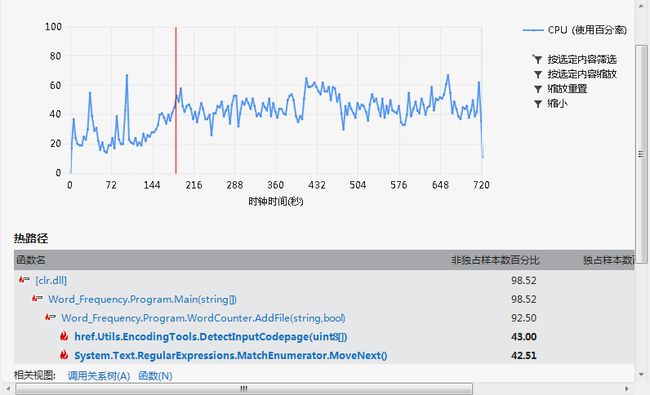Click the hot path icon beside WordCounter.AddFile
This screenshot has height=395, width=650.
point(51,318)
